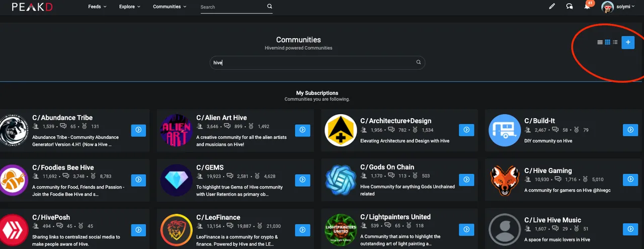Click the Live Hive Music placeholder avatar
This screenshot has height=249, width=644.
504,230
